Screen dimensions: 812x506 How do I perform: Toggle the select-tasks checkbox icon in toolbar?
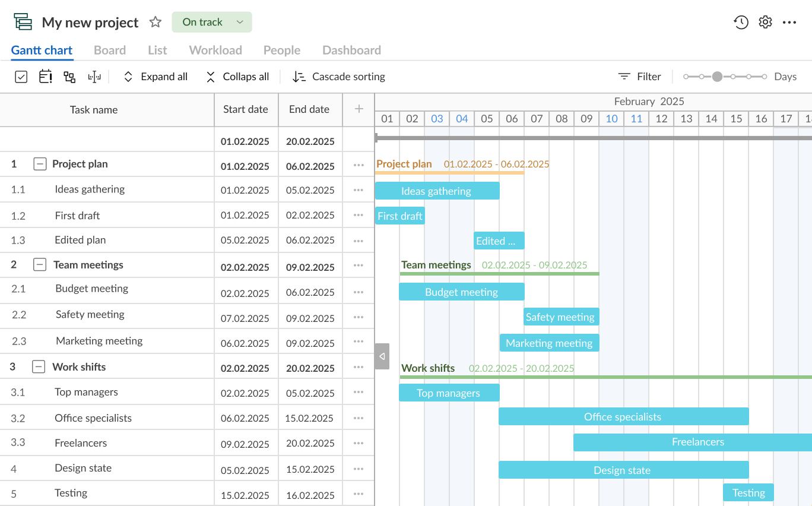click(x=21, y=77)
